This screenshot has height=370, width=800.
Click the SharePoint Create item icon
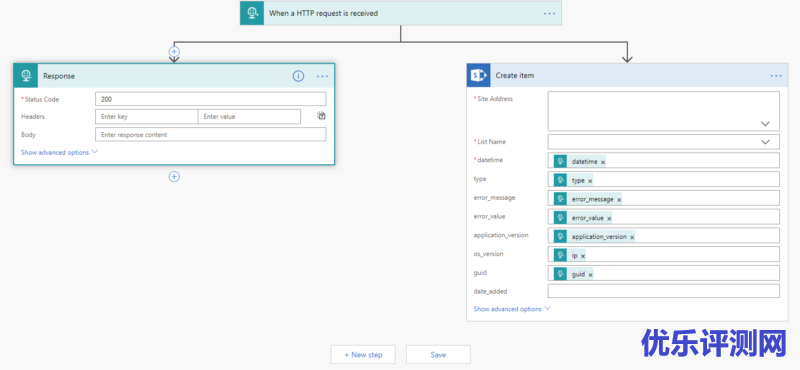click(x=479, y=76)
